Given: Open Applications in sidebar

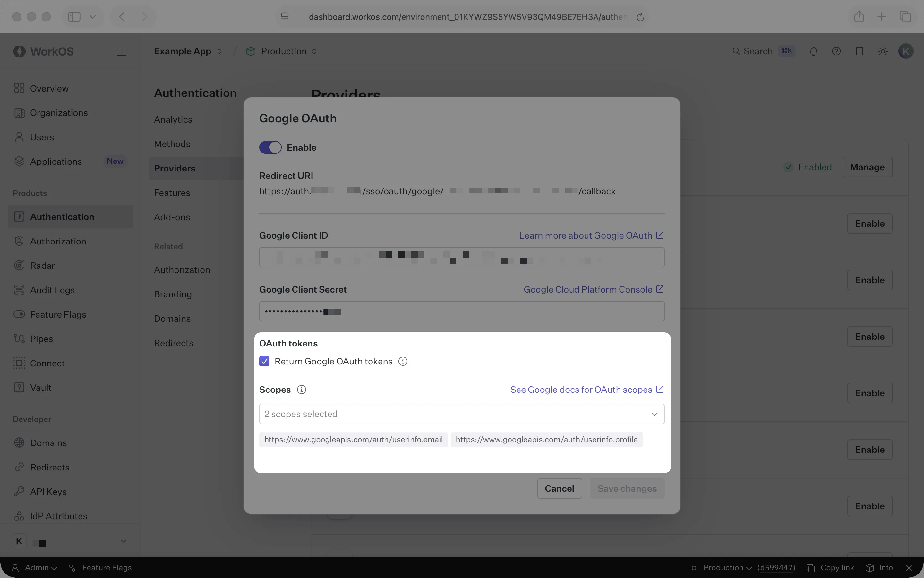Looking at the screenshot, I should click(71, 161).
